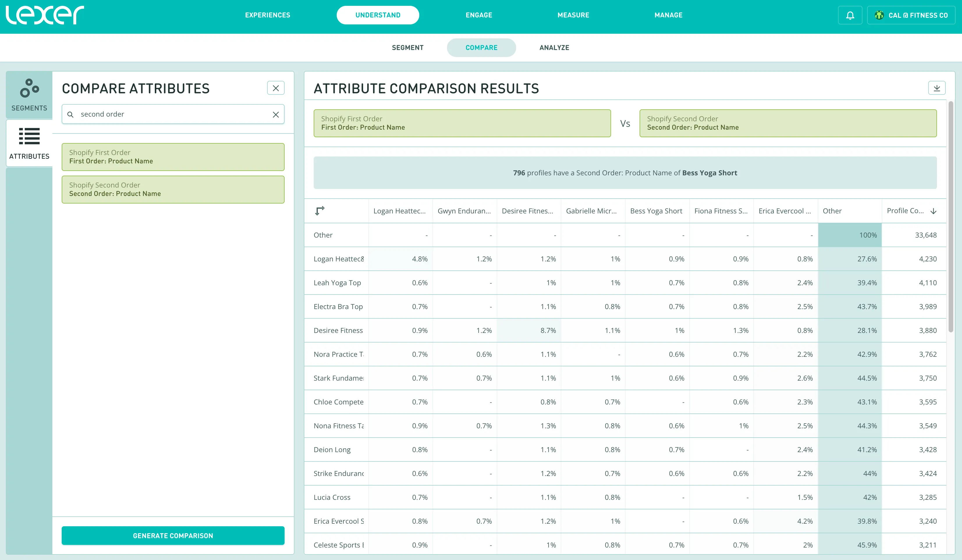The width and height of the screenshot is (962, 560).
Task: Open the Engage menu
Action: 479,15
